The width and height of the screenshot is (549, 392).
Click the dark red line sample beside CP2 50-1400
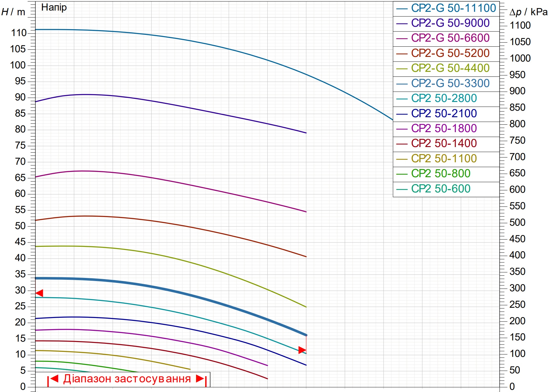coord(402,144)
